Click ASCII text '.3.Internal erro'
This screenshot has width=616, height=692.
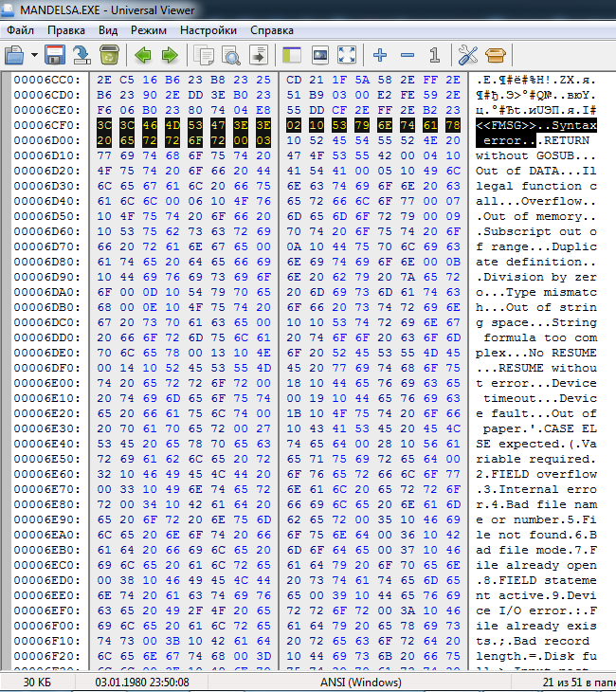[536, 489]
